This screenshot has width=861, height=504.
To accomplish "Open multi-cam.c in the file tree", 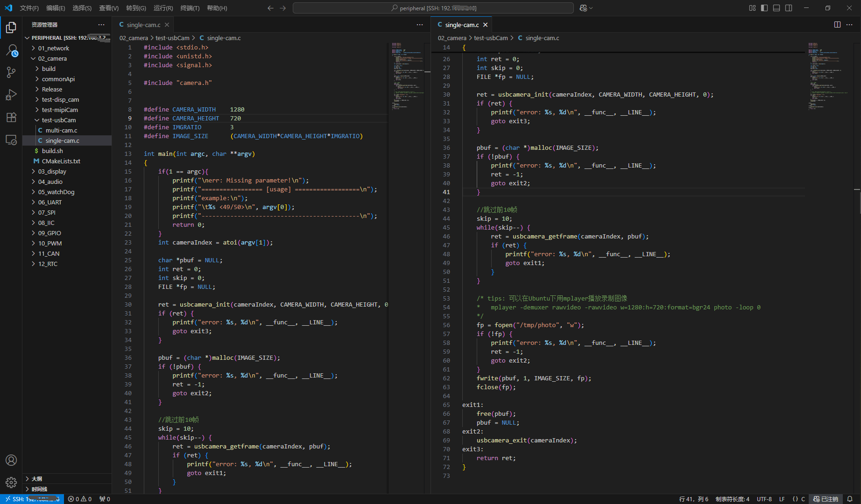I will (x=67, y=130).
